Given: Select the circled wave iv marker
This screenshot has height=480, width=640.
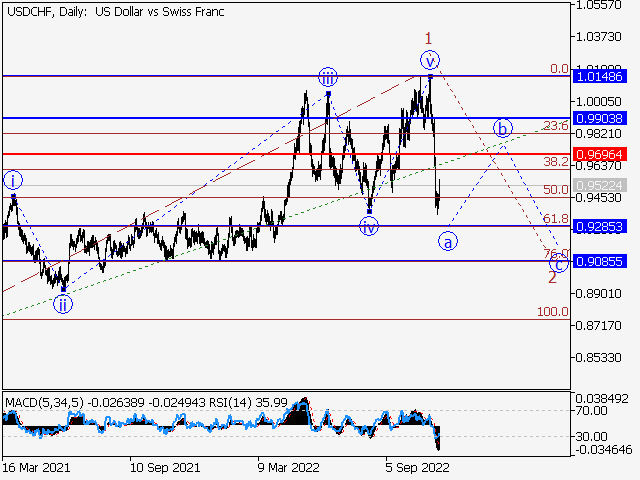Looking at the screenshot, I should pyautogui.click(x=370, y=226).
